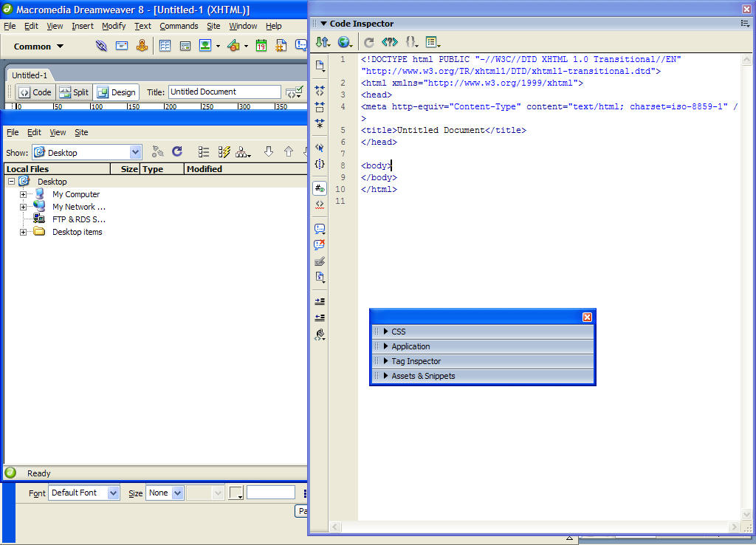Click the Wrap Tag icon
Screen dimensions: 756x545
click(x=320, y=261)
